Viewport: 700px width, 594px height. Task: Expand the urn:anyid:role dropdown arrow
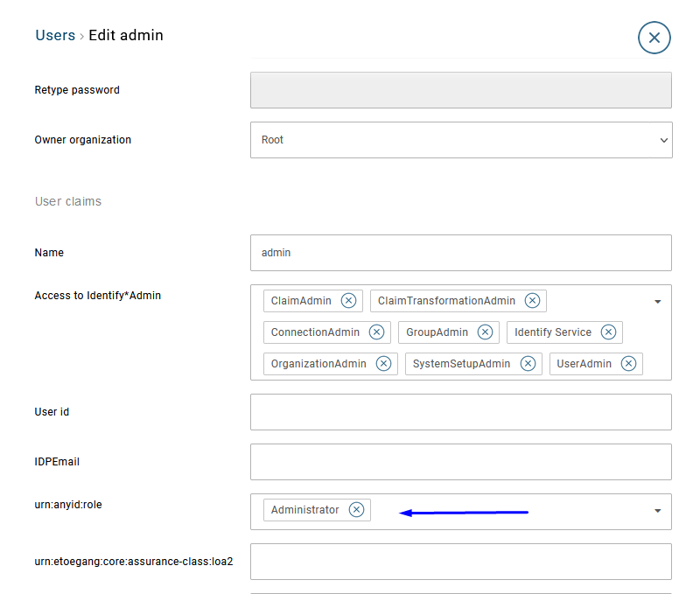pos(658,511)
